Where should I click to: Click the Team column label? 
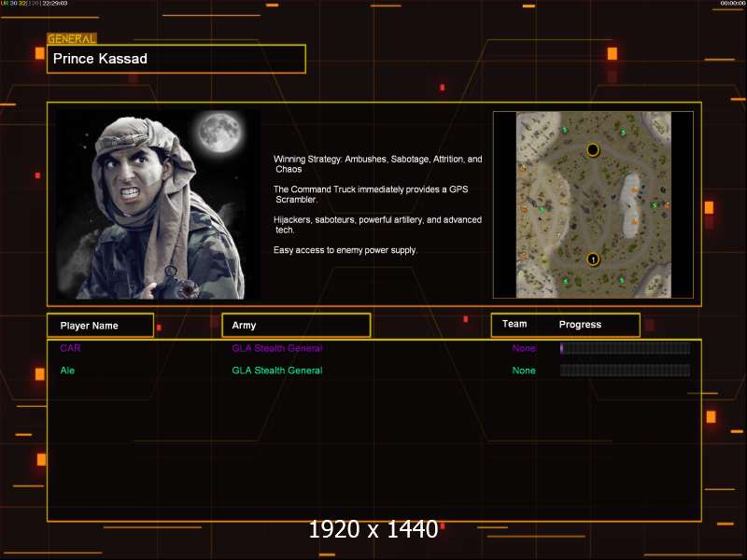514,324
